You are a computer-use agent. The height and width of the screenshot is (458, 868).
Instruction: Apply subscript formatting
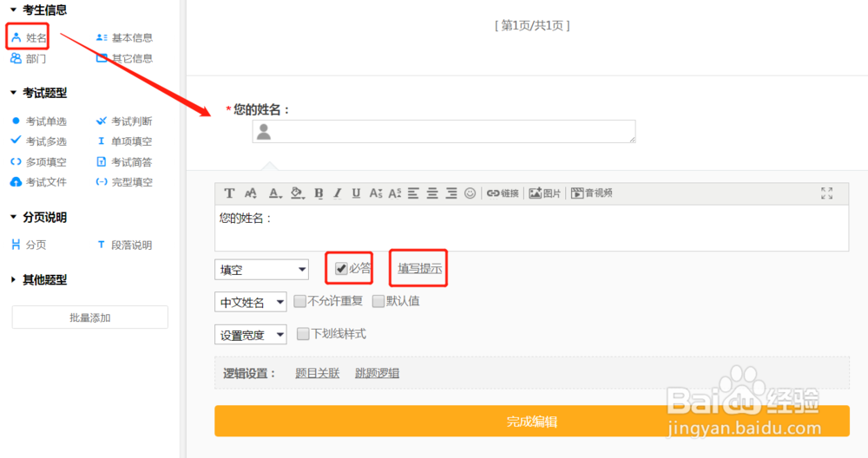click(x=376, y=193)
